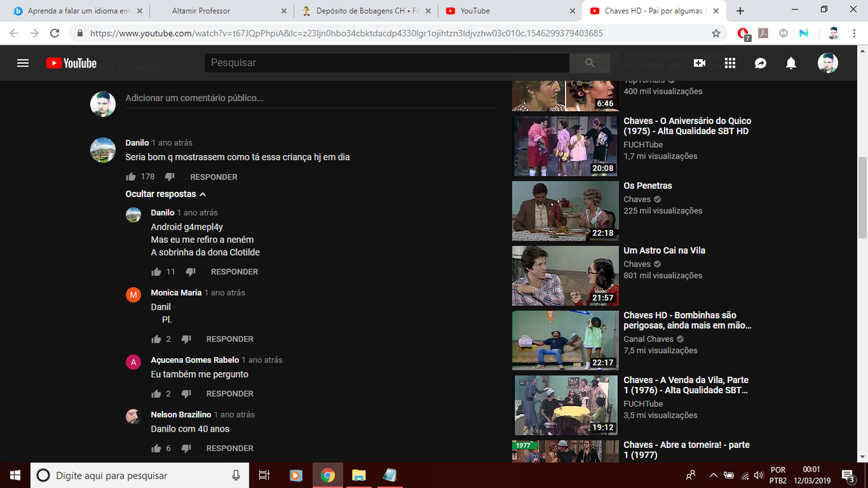Viewport: 868px width, 488px height.
Task: Switch to the Altamir Professor tab
Action: [x=220, y=11]
